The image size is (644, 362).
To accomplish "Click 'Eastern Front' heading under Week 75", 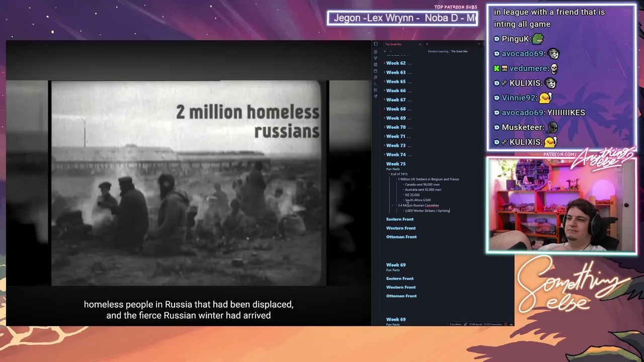I will (x=400, y=219).
